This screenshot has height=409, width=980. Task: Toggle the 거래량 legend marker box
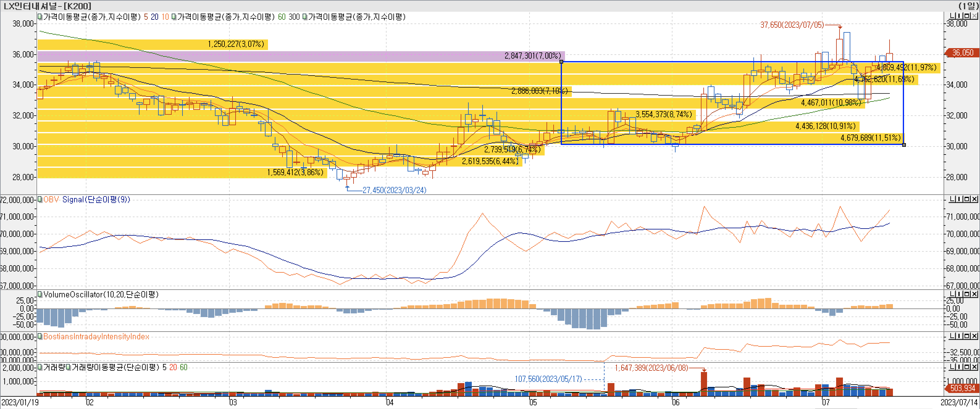(40, 367)
